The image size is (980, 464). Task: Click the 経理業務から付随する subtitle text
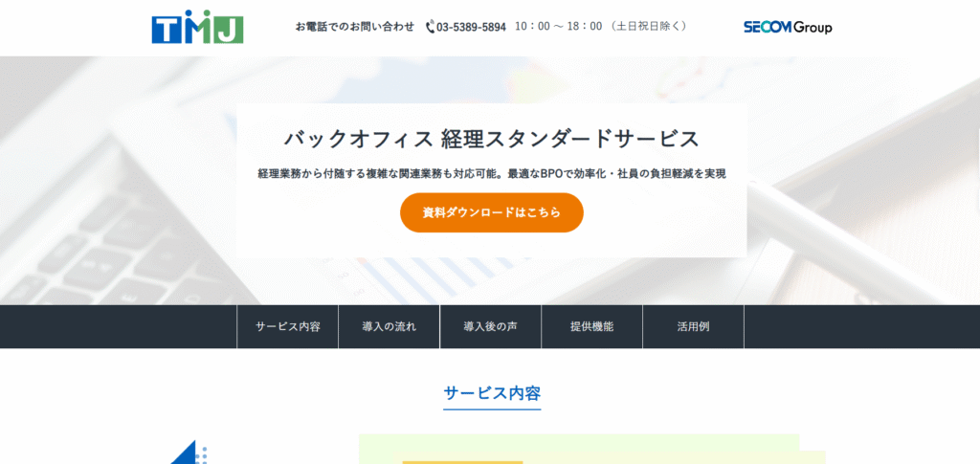click(491, 173)
